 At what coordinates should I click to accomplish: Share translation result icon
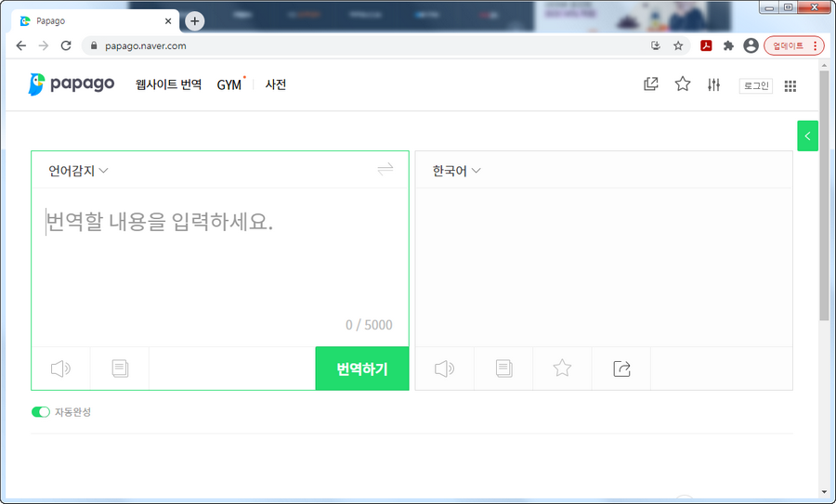621,368
